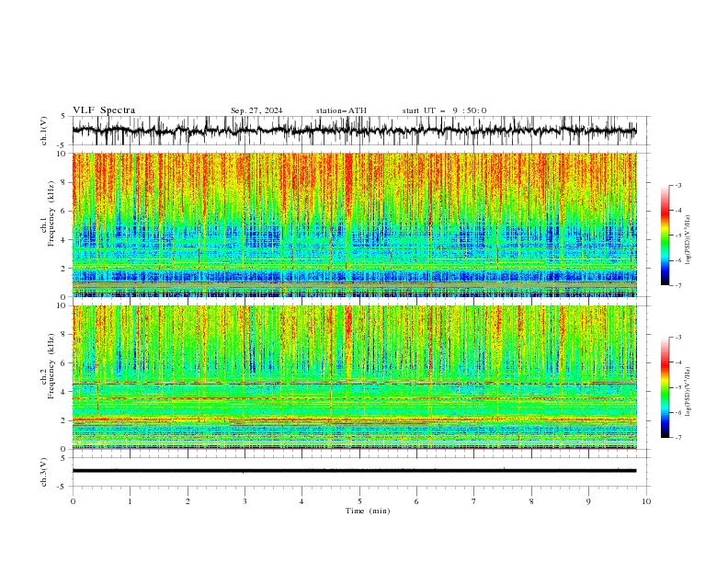This screenshot has width=728, height=563.
Task: Click the time axis tick label "0"
Action: tap(73, 501)
